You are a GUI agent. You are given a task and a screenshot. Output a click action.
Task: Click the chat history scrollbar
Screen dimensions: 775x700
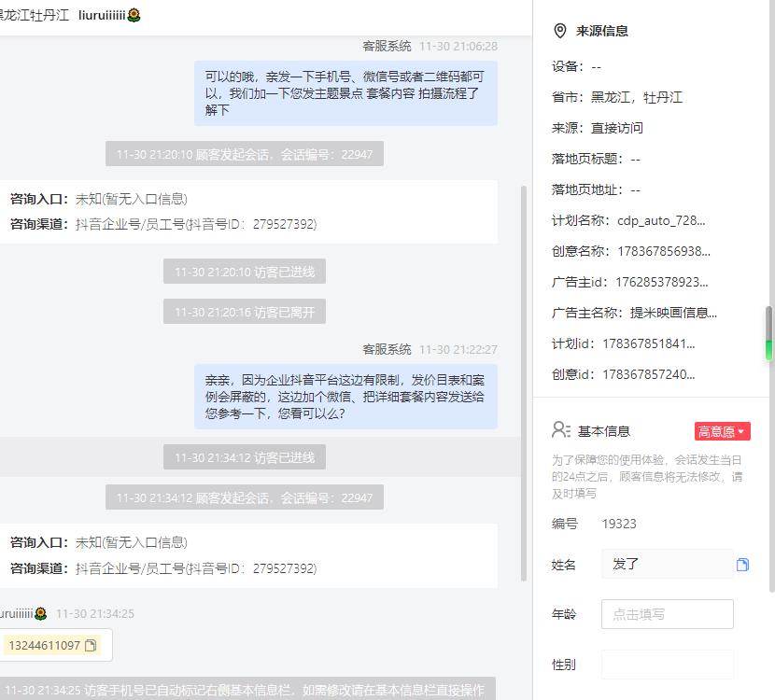524,384
